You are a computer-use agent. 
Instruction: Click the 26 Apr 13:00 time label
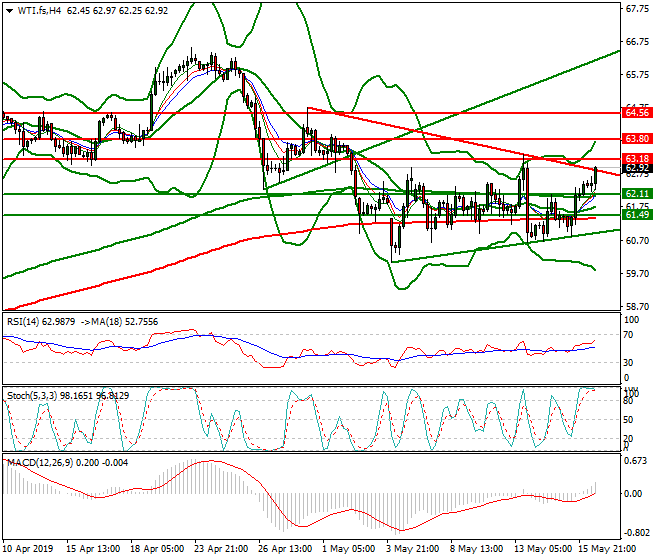tap(285, 549)
